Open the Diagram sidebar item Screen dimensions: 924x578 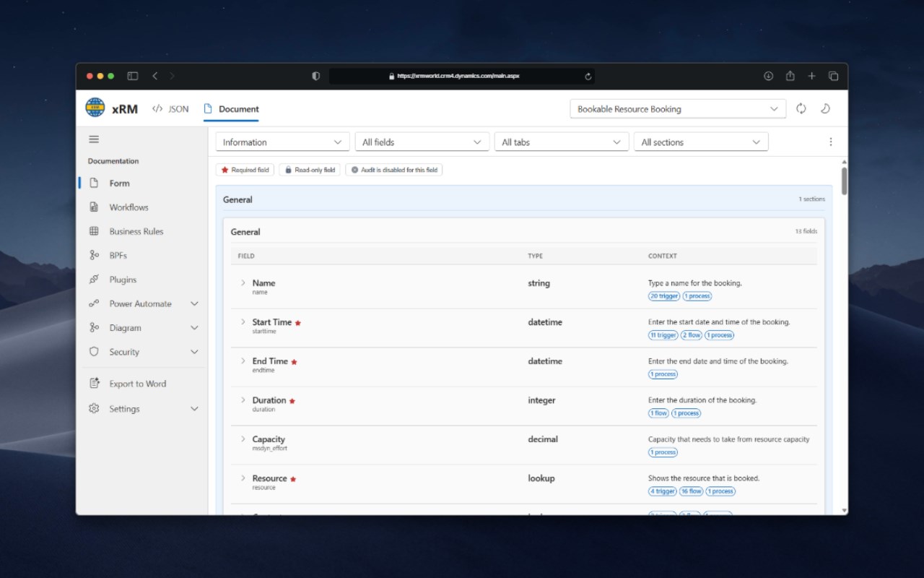pos(143,328)
